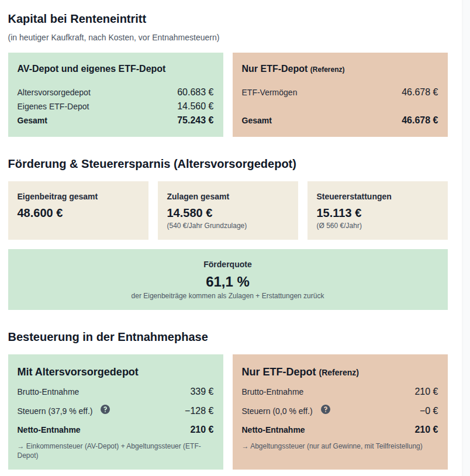Click the Kapital bei Renteneintritt heading
Screen dimensions: 470x476
point(77,19)
